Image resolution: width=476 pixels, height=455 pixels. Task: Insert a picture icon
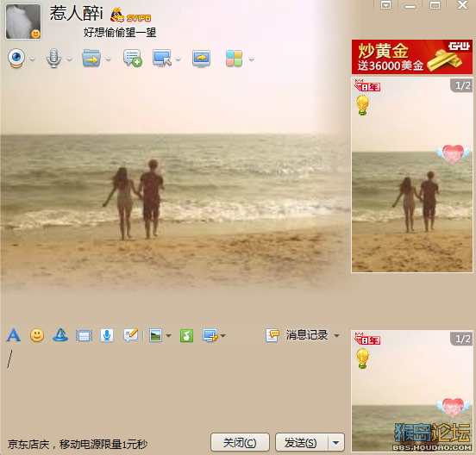(x=155, y=335)
